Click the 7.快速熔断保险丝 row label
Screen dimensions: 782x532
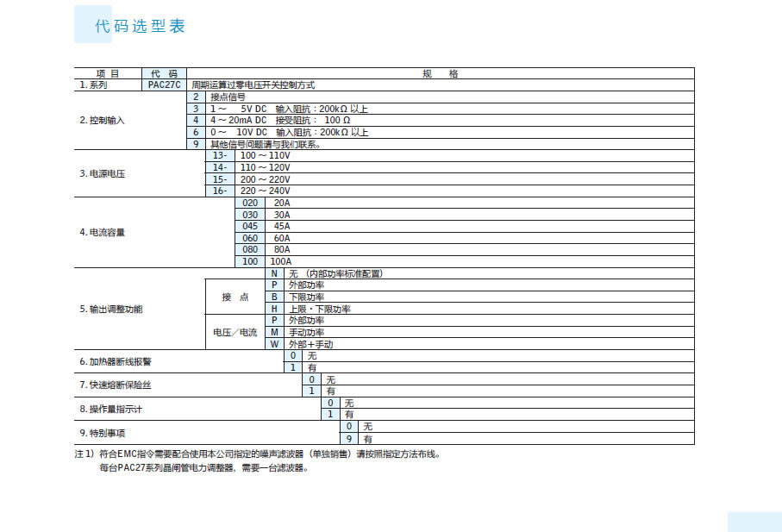(116, 385)
